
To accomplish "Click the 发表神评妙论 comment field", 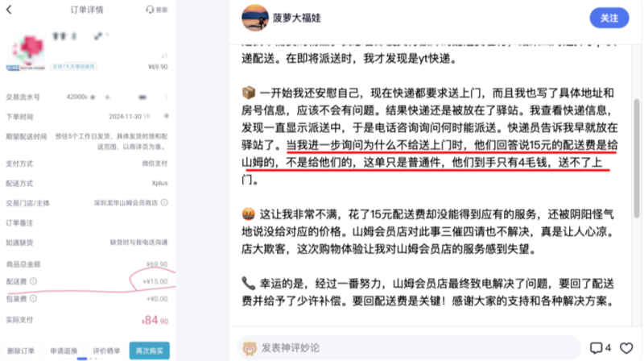I will (409, 348).
